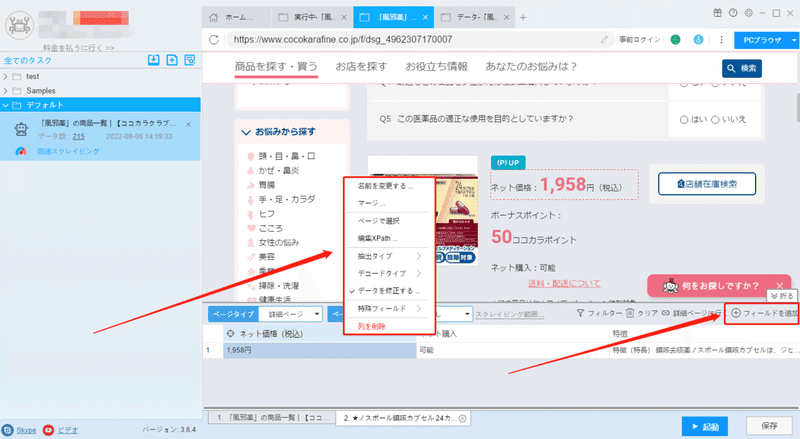Collapse the デフォルト folder
The image size is (800, 439).
click(x=6, y=105)
